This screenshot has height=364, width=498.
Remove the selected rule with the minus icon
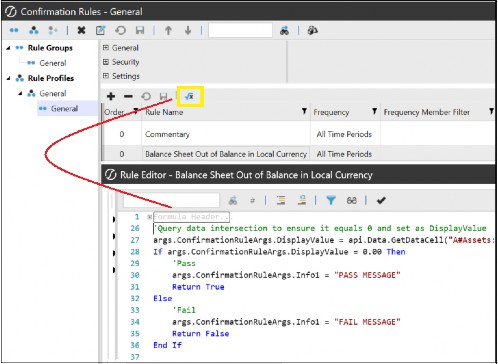[x=128, y=97]
